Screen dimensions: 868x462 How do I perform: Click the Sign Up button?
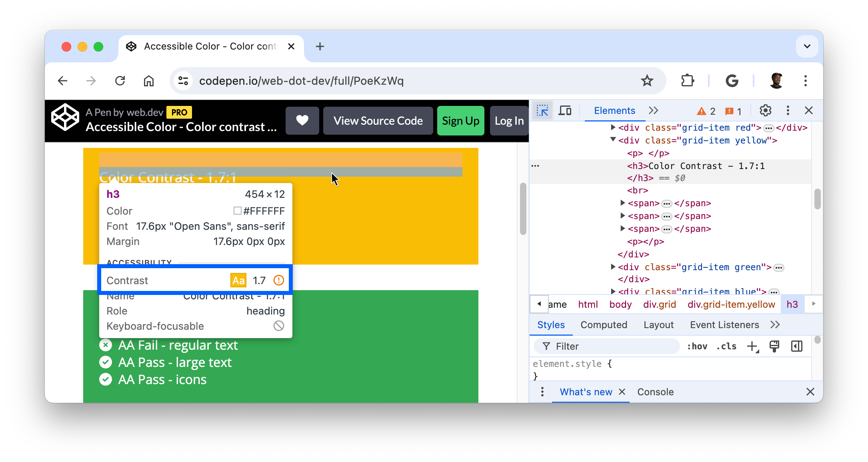coord(461,121)
